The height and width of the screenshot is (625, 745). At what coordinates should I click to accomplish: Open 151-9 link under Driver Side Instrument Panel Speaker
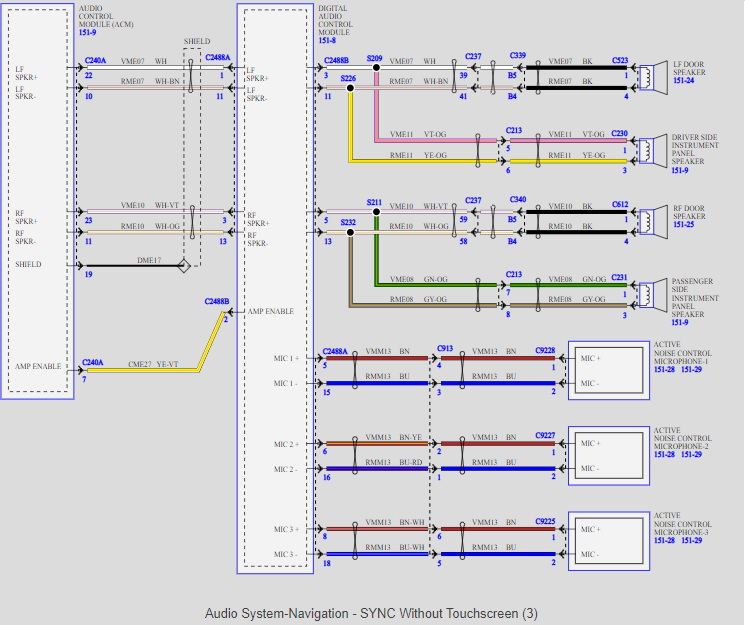click(680, 170)
